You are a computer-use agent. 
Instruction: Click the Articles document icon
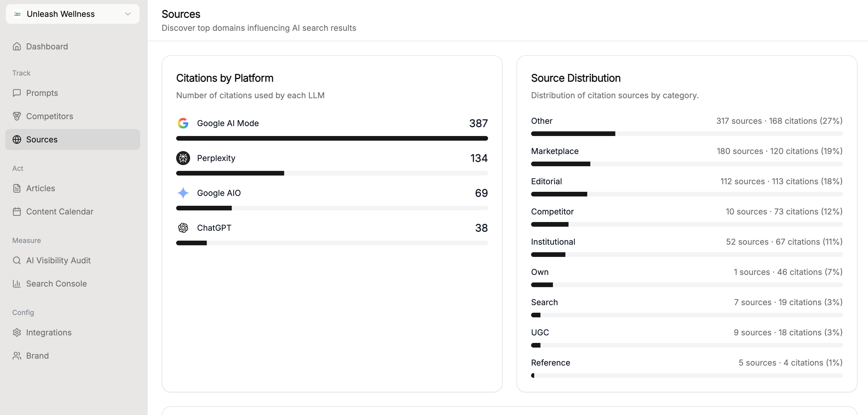[x=17, y=188]
